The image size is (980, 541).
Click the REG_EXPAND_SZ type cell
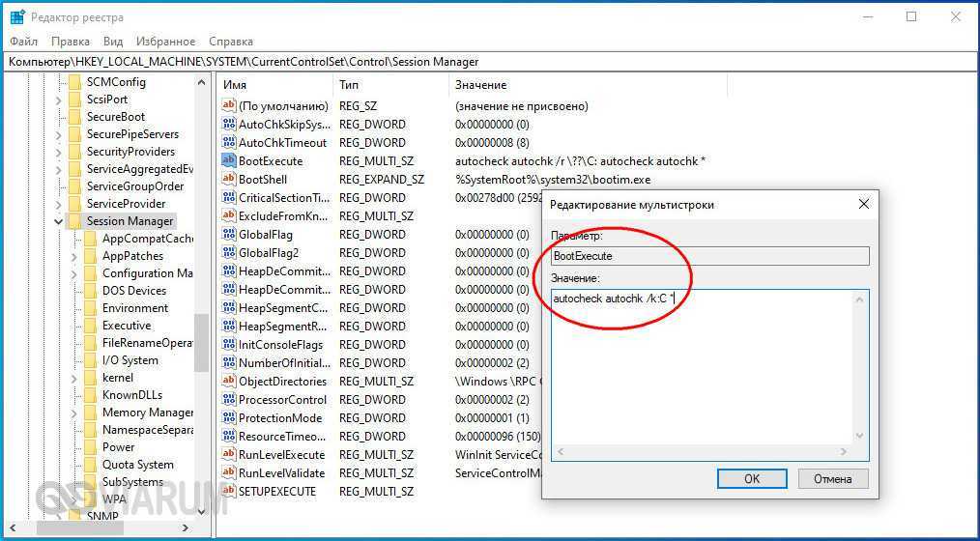click(x=382, y=180)
